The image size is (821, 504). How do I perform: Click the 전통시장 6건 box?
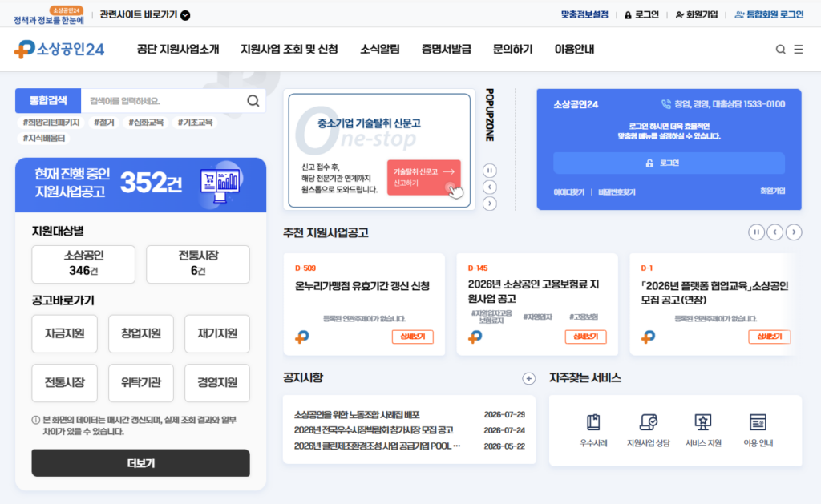(x=198, y=264)
